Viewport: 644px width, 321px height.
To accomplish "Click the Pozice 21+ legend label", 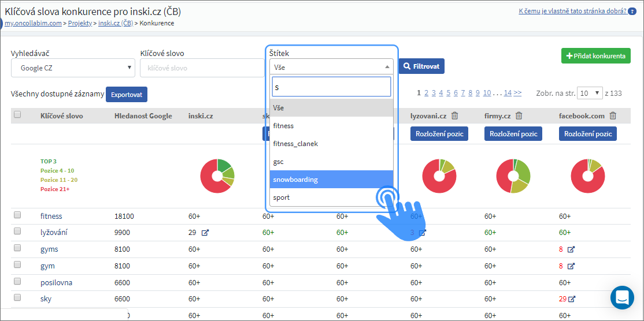I will coord(55,189).
